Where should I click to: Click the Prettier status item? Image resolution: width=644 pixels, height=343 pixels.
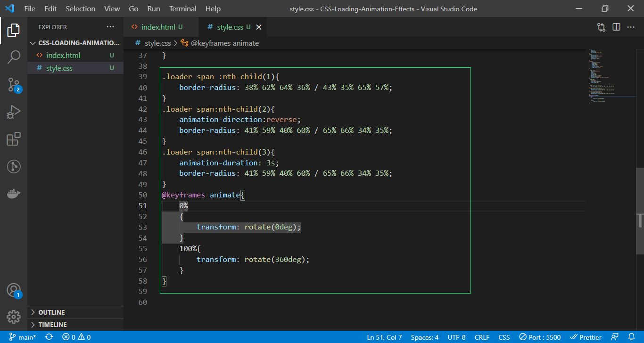[x=586, y=337]
